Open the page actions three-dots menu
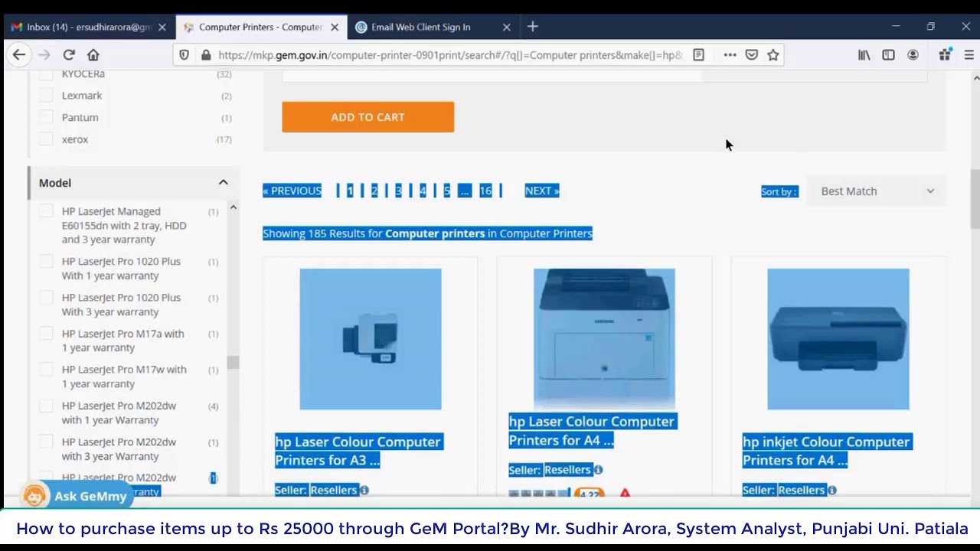980x551 pixels. pos(730,55)
